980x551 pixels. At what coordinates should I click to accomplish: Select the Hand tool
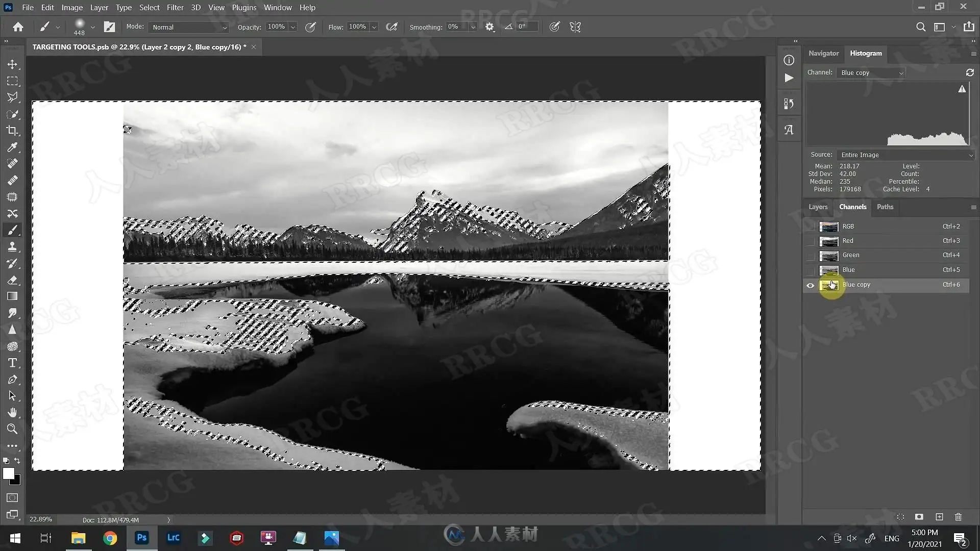[12, 412]
